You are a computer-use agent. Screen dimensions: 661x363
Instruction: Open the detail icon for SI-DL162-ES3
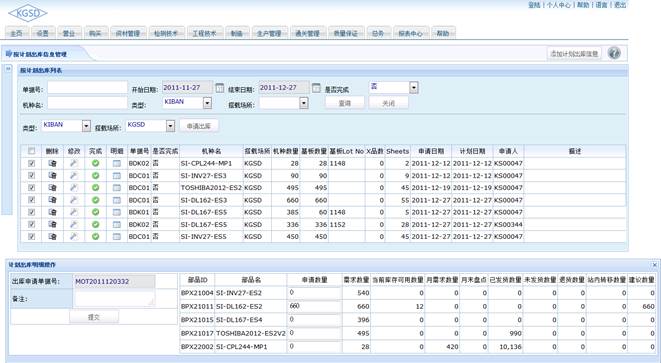[x=117, y=200]
